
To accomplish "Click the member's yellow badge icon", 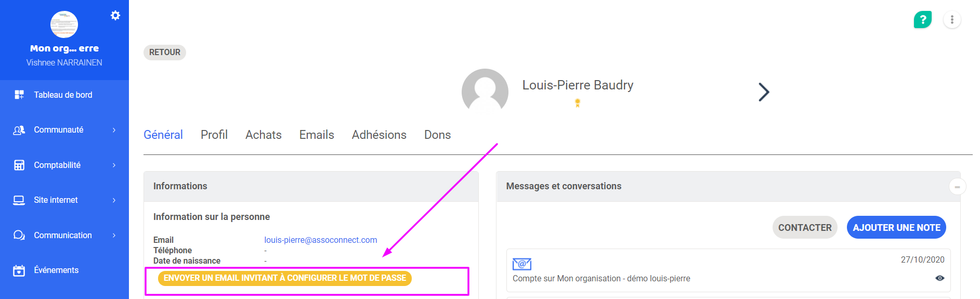I will point(577,103).
